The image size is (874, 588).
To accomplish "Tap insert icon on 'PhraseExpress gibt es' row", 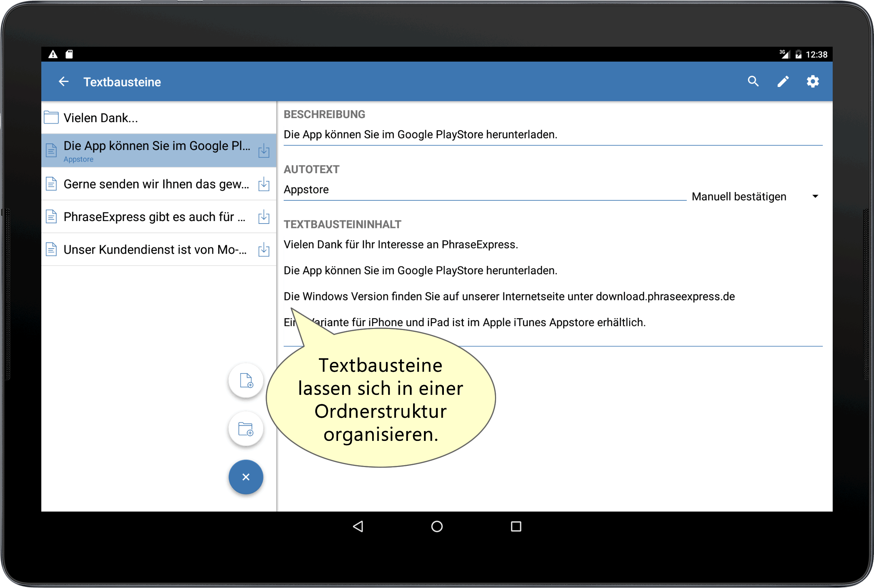I will pyautogui.click(x=264, y=217).
